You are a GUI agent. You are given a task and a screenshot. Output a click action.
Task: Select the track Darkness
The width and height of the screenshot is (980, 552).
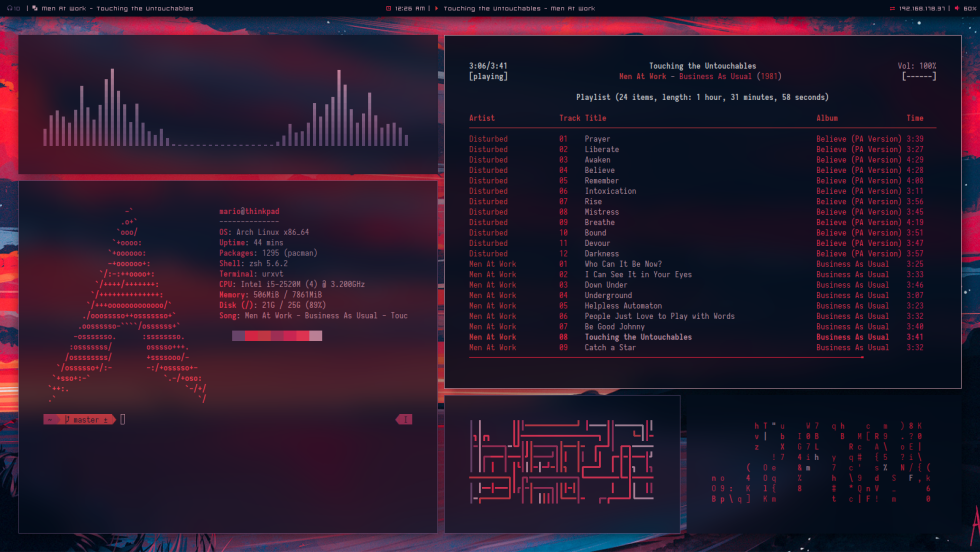[x=696, y=253]
